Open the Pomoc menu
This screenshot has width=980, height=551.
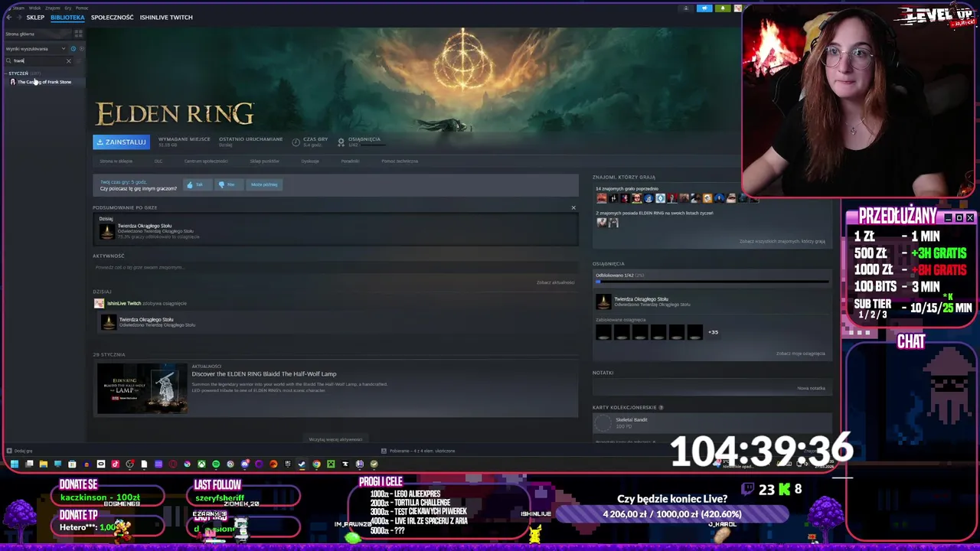pos(81,8)
